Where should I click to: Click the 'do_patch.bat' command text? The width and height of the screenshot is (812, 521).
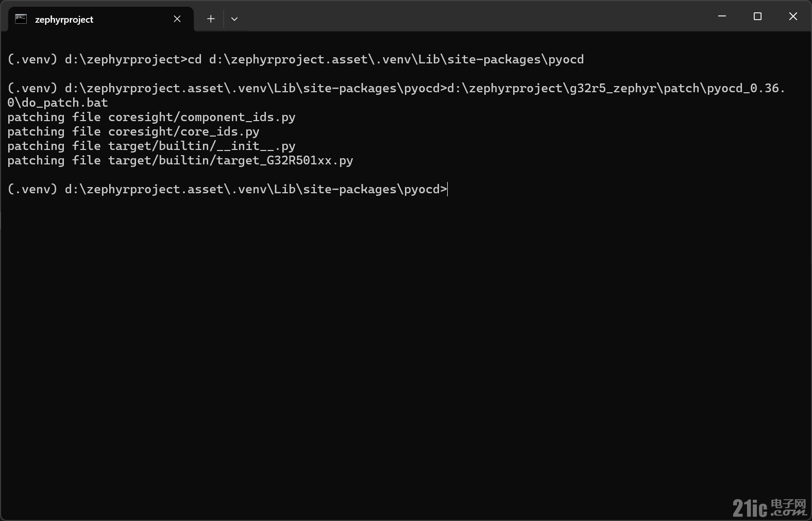point(65,103)
